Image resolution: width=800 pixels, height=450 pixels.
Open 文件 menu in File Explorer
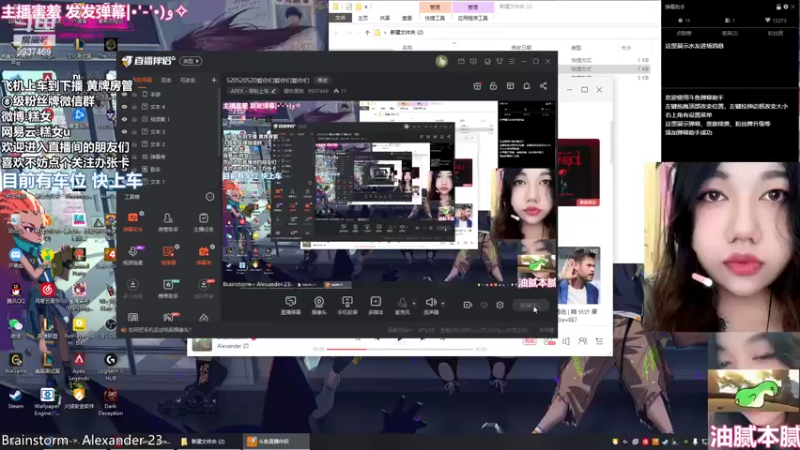(340, 18)
